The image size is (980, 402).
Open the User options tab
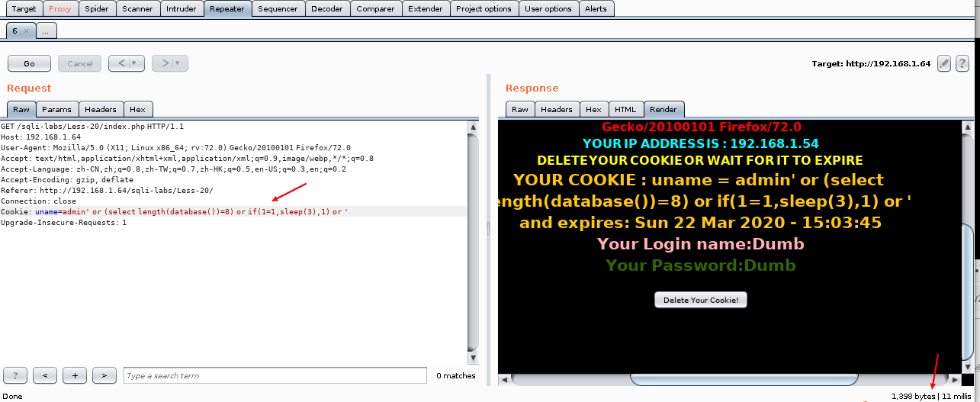coord(548,8)
